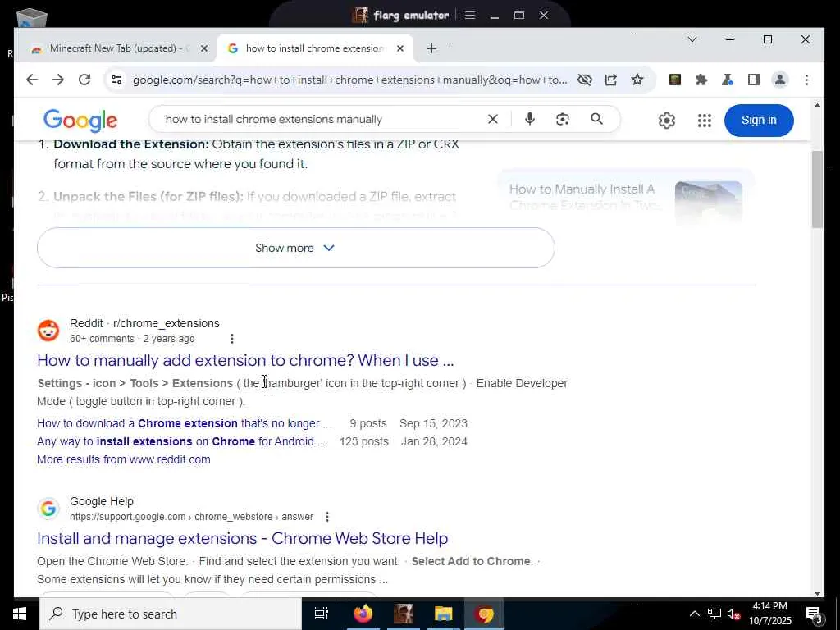The height and width of the screenshot is (630, 840).
Task: Open the flarg emulator taskbar app
Action: [x=404, y=614]
